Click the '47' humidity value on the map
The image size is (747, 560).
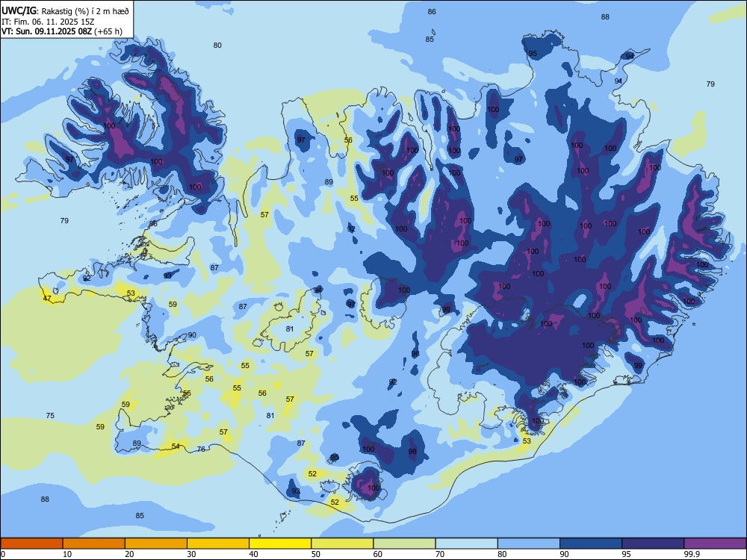pyautogui.click(x=47, y=299)
